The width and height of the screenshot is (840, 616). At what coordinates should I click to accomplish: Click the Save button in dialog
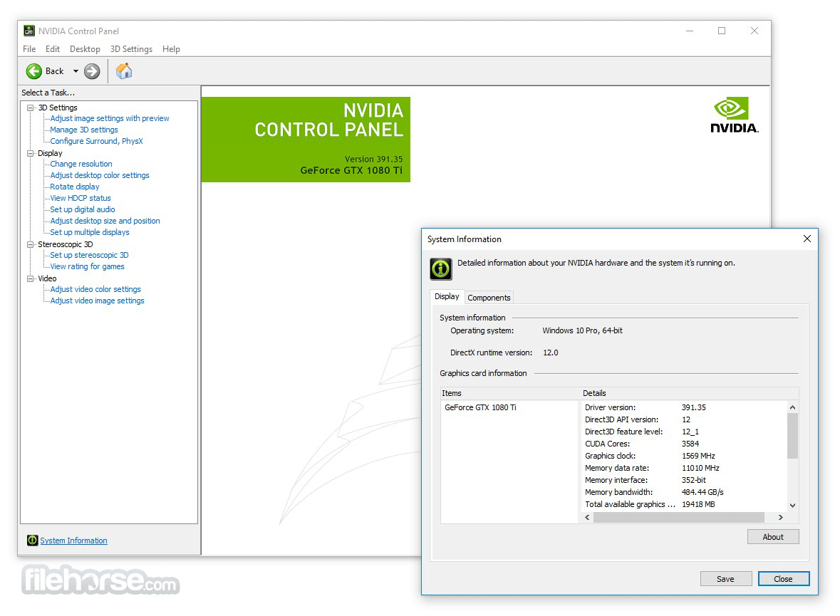click(x=725, y=579)
